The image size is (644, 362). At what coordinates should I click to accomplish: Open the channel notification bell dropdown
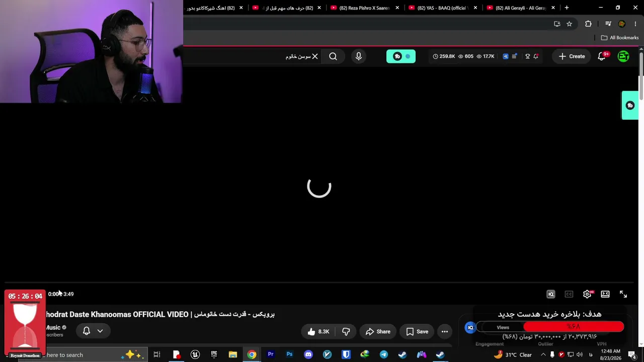[93, 331]
